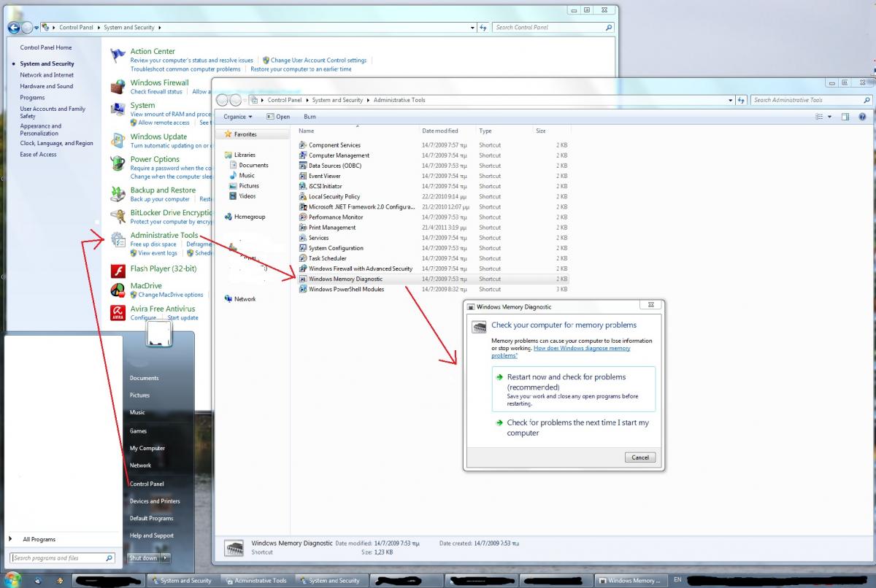
Task: Open the change view dropdown arrow
Action: tap(829, 117)
